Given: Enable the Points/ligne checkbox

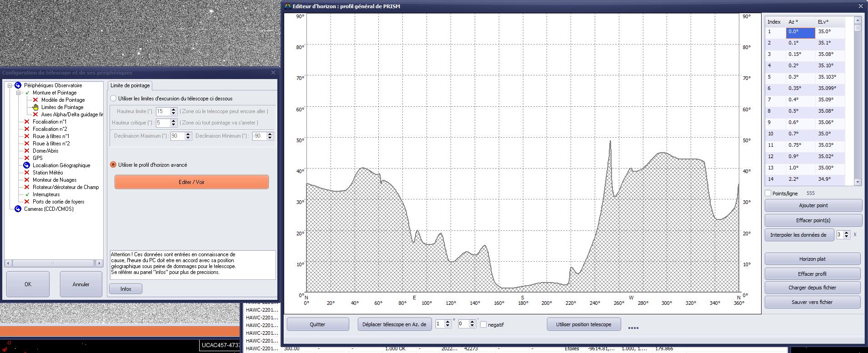Looking at the screenshot, I should [768, 194].
